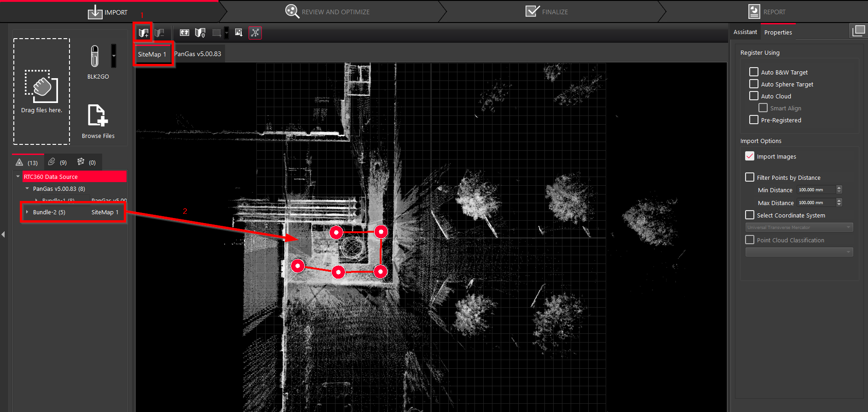The image size is (868, 412).
Task: Select the BLK2GO scanner icon
Action: [x=95, y=57]
